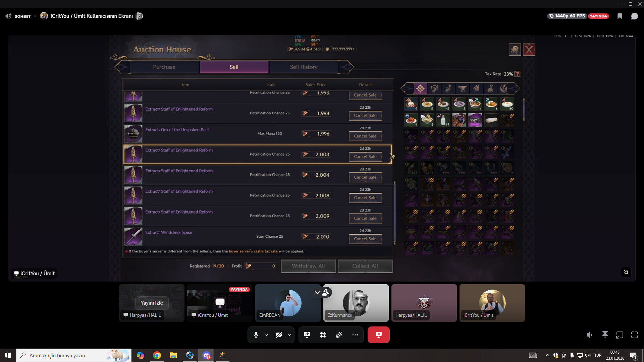Click the listings scrollbar in the Sell list
644x362 pixels.
[394, 213]
